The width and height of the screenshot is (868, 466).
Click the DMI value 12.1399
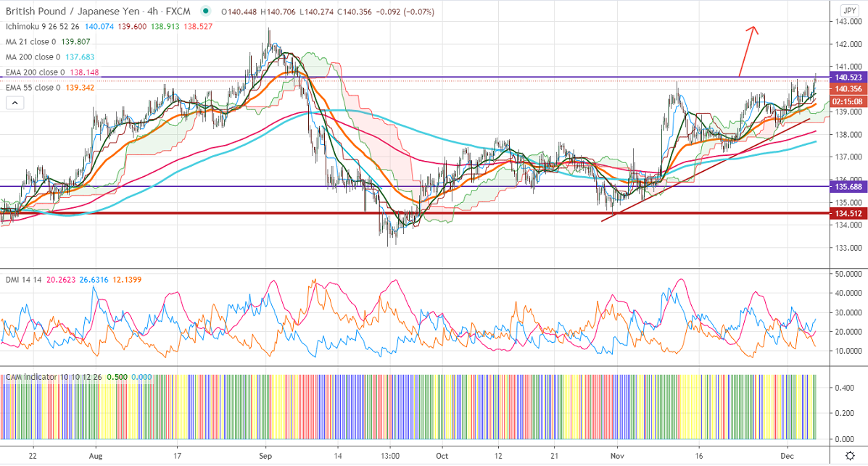(128, 280)
